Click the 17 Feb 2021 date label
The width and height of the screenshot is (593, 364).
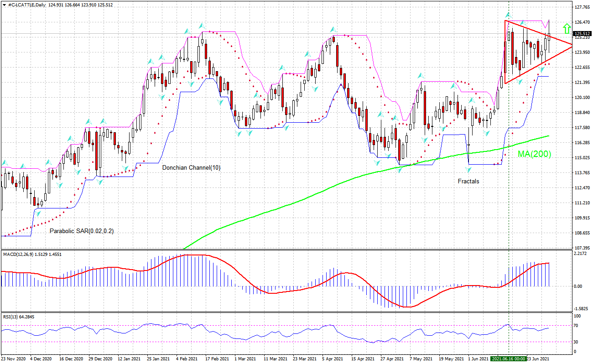213,359
